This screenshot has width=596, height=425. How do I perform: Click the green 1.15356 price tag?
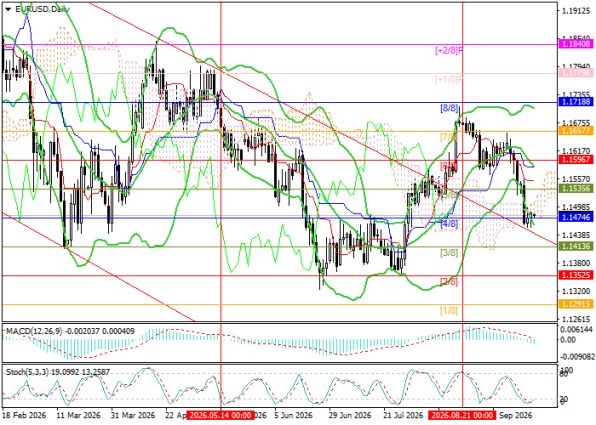tap(577, 189)
